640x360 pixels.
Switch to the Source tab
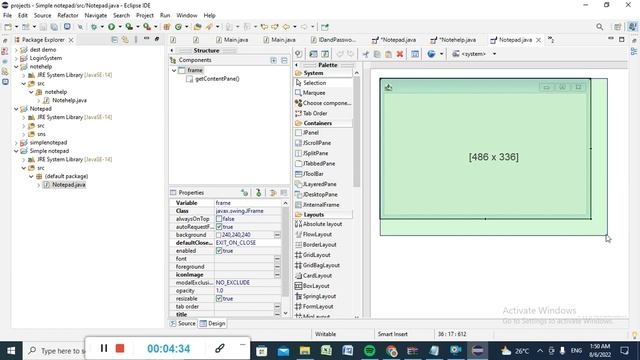pyautogui.click(x=183, y=323)
